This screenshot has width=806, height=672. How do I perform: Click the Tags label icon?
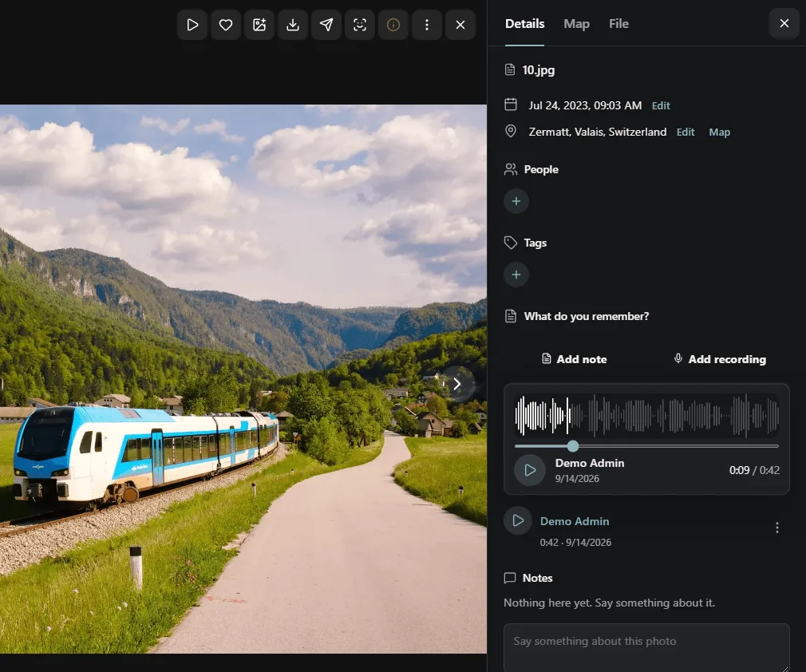511,243
